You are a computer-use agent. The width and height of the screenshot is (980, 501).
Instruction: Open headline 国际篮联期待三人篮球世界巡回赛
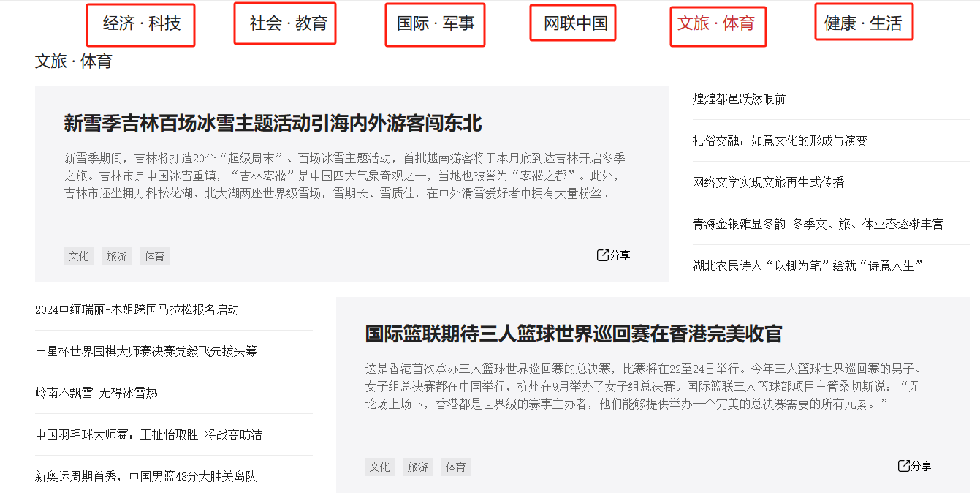point(573,334)
